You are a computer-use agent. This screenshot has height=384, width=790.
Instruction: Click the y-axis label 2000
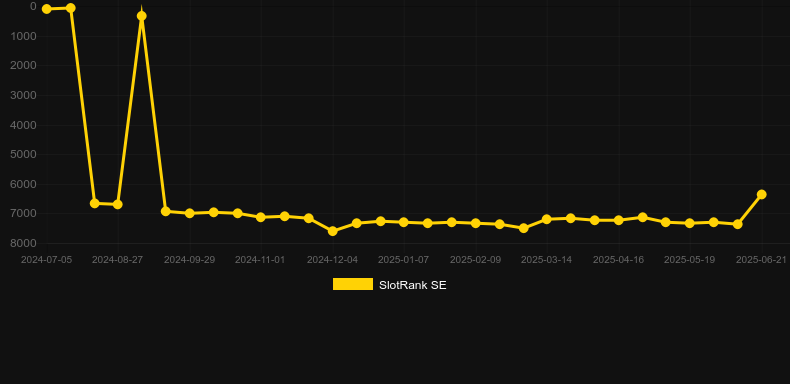[24, 66]
